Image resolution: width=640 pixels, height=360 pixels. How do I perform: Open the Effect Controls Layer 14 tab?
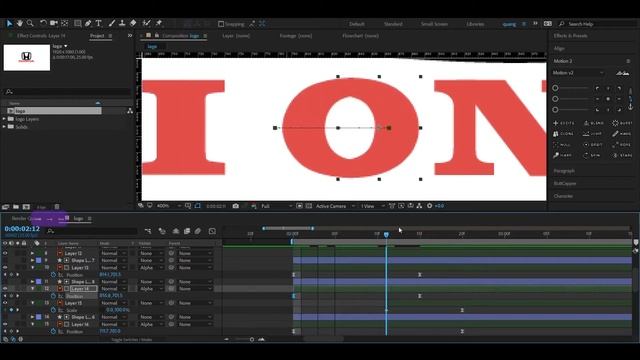(x=41, y=36)
